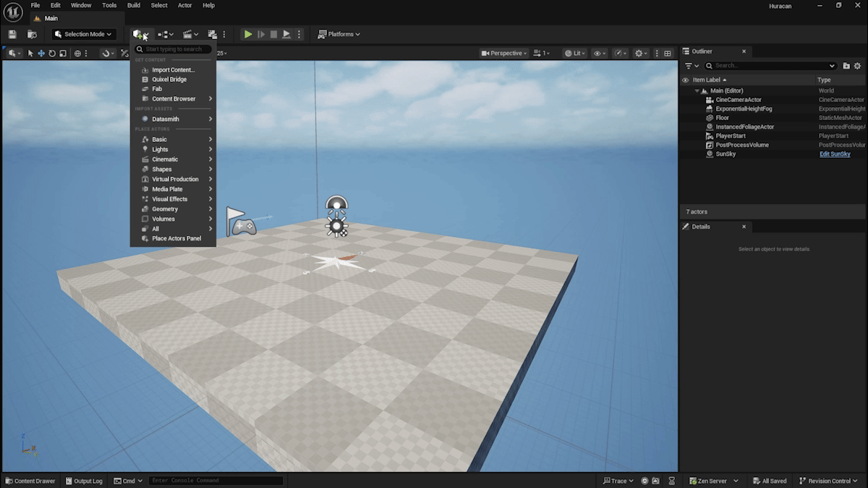Click the Browse content folder icon
The width and height of the screenshot is (868, 488).
tap(32, 34)
